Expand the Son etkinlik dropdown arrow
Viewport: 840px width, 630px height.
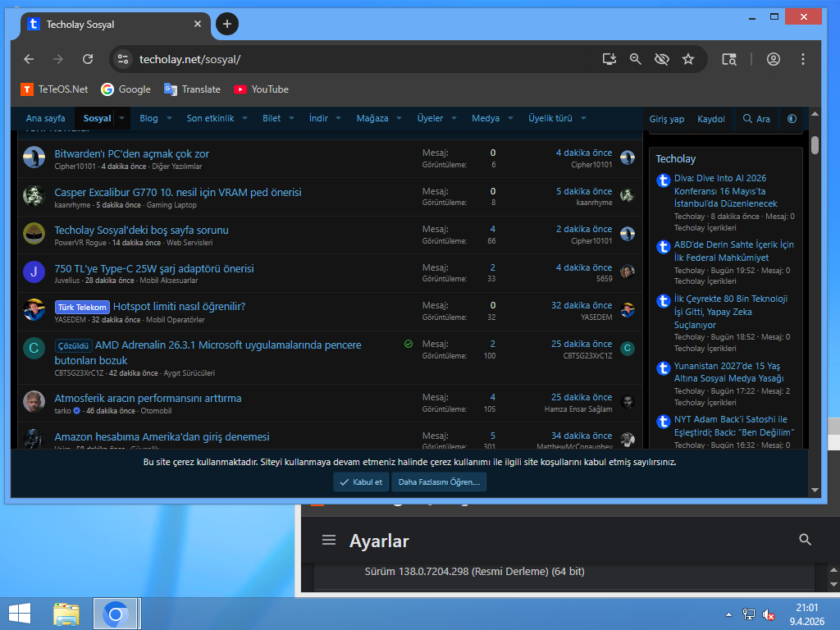(x=244, y=118)
